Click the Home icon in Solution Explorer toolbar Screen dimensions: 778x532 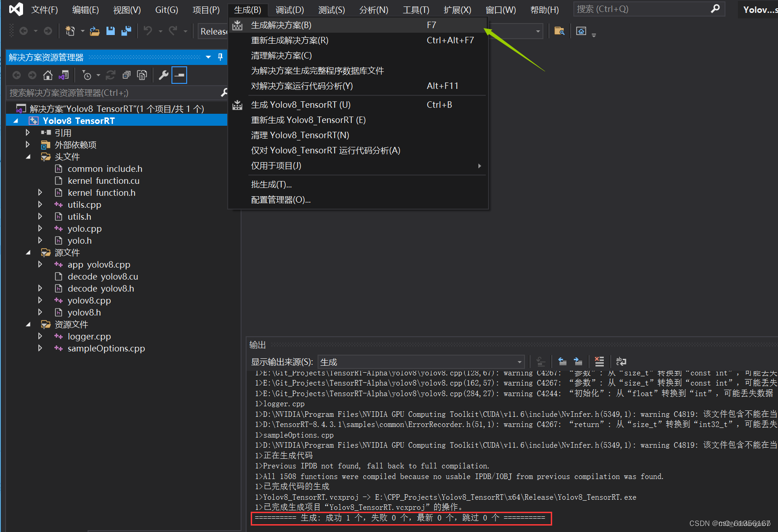47,75
